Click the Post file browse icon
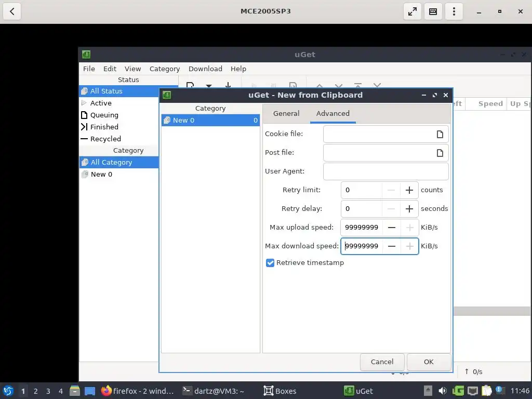 point(440,153)
